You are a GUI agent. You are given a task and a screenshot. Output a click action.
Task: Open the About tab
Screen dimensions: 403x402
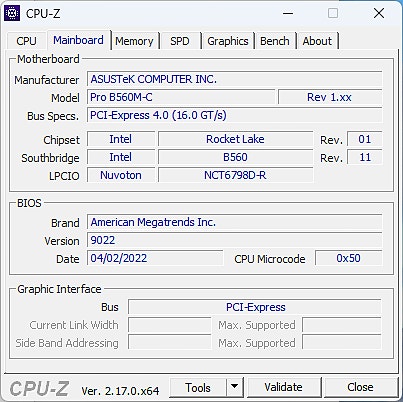pyautogui.click(x=317, y=41)
